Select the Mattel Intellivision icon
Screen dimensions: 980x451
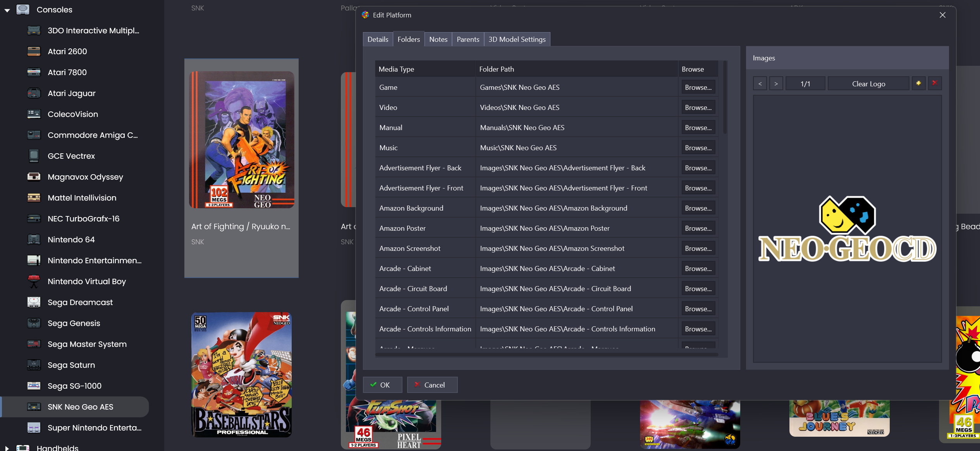(34, 197)
